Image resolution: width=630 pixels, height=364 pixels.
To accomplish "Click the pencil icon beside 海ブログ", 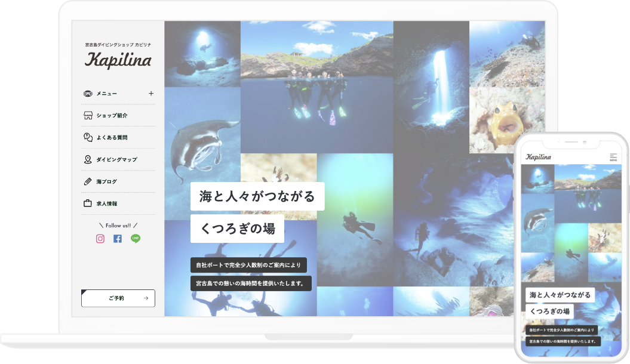I will click(88, 181).
